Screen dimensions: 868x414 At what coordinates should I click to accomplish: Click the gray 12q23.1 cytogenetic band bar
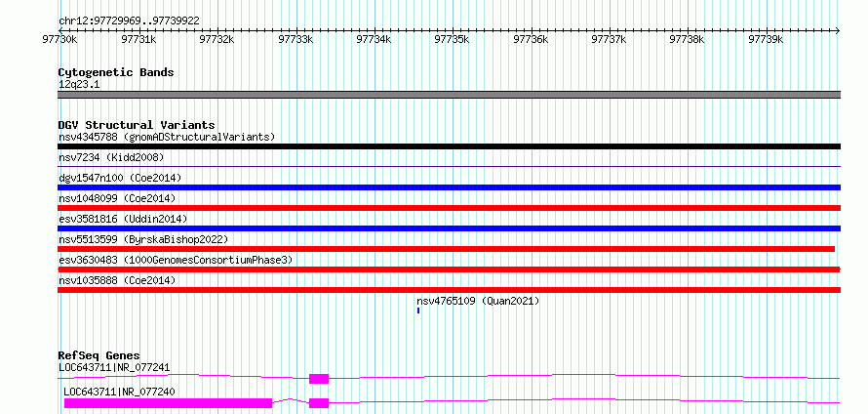pyautogui.click(x=449, y=95)
